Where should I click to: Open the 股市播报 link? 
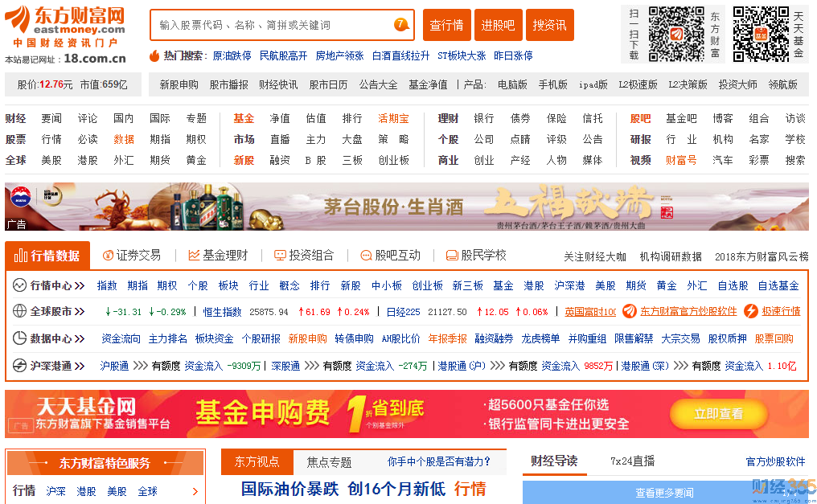[x=228, y=85]
